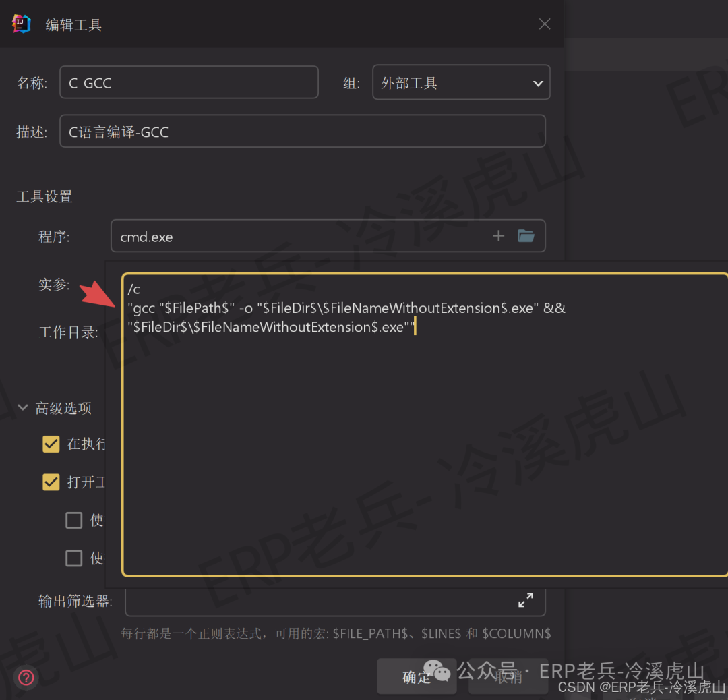Click inside the expanded 实参 text area
The height and width of the screenshot is (700, 728).
[x=425, y=425]
